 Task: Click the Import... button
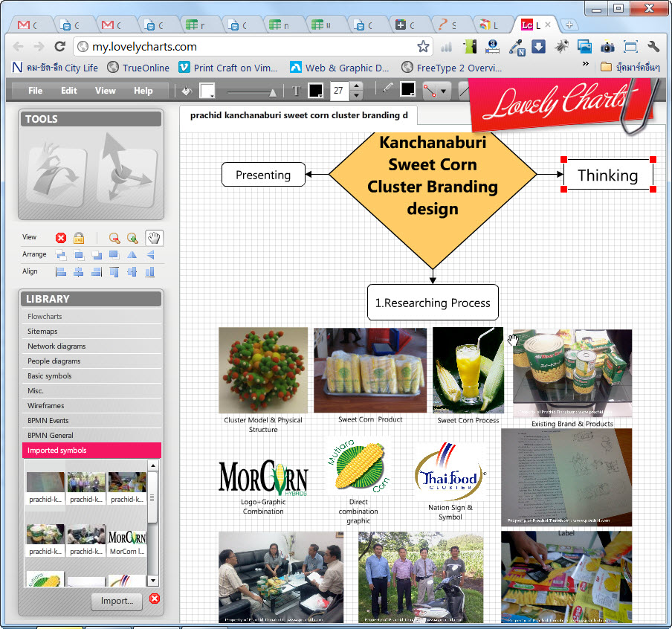point(117,601)
